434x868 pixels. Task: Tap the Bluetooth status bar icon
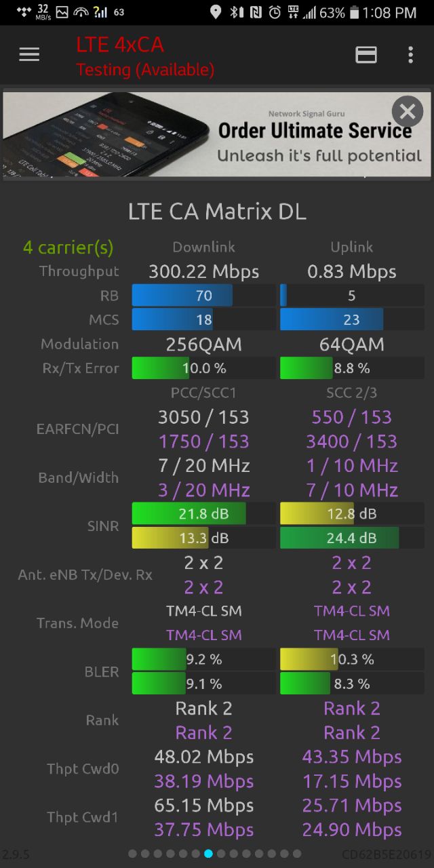236,12
